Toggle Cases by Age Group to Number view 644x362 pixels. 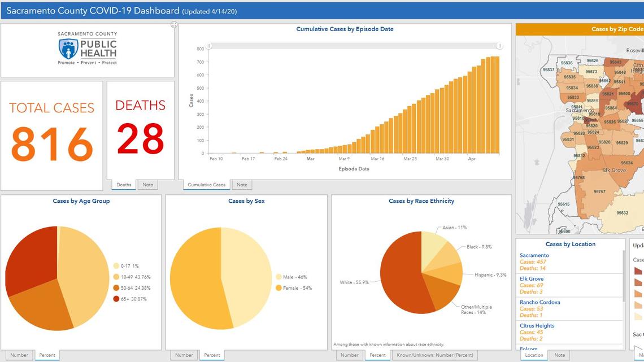(19, 355)
